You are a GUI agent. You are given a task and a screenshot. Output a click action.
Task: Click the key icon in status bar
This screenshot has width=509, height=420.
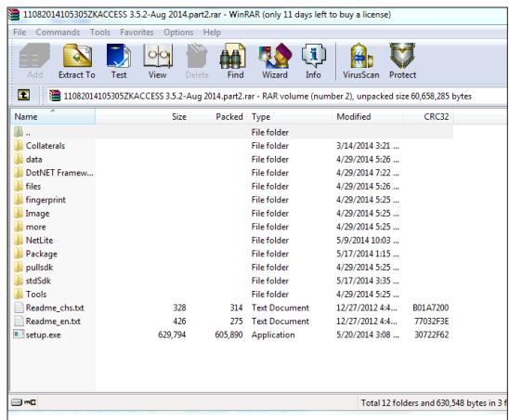tap(31, 402)
